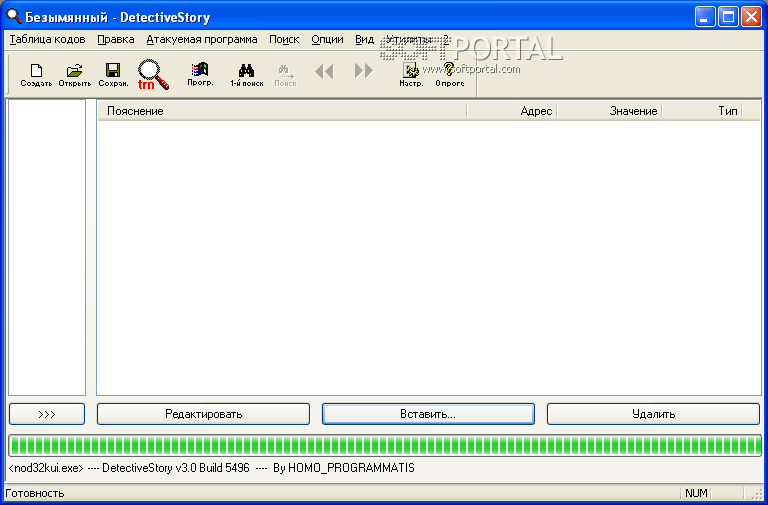Screen dimensions: 768x505
Task: Open the Правка menu
Action: click(x=116, y=40)
